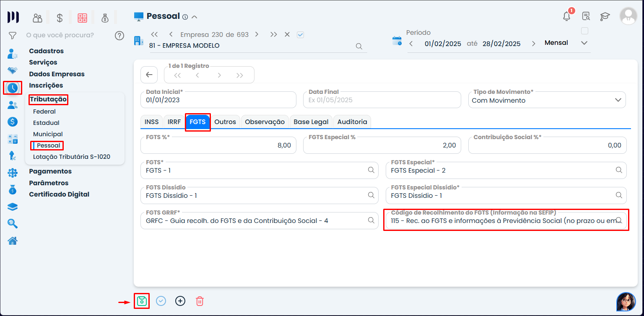The width and height of the screenshot is (644, 316).
Task: Open lookup for the FGTS Dissídio field
Action: coord(371,195)
